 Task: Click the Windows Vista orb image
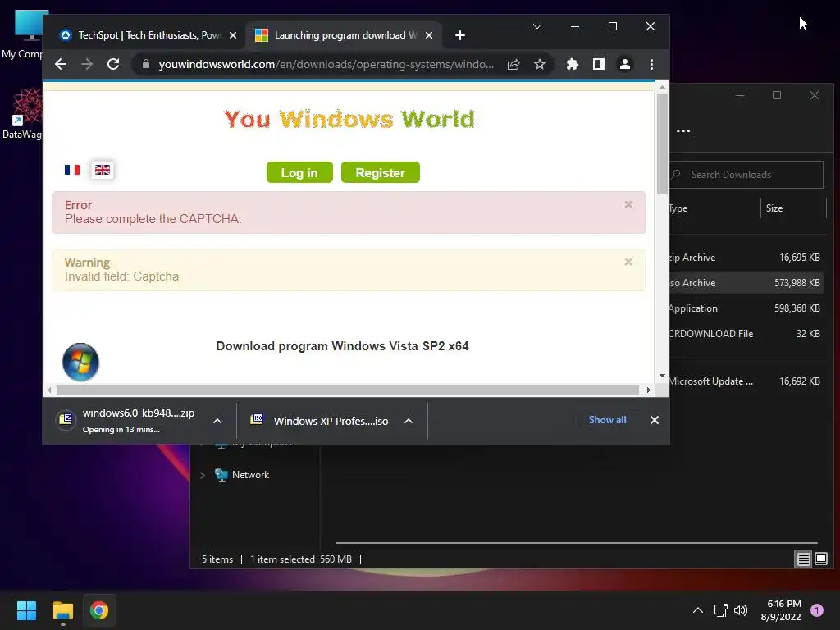coord(80,362)
